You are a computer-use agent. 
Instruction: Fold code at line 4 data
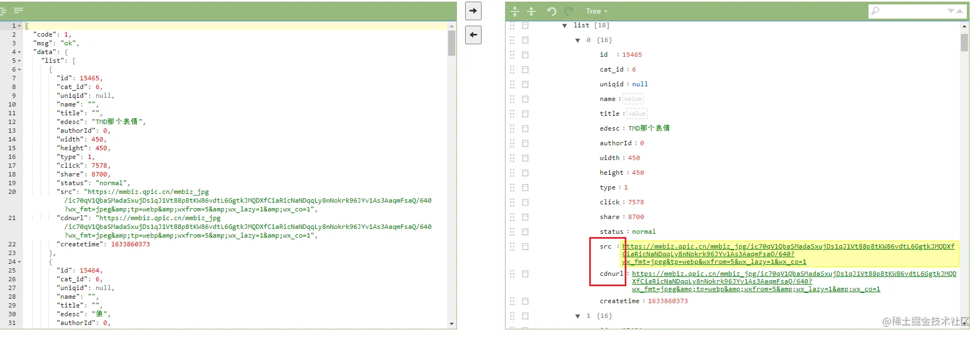click(x=20, y=52)
